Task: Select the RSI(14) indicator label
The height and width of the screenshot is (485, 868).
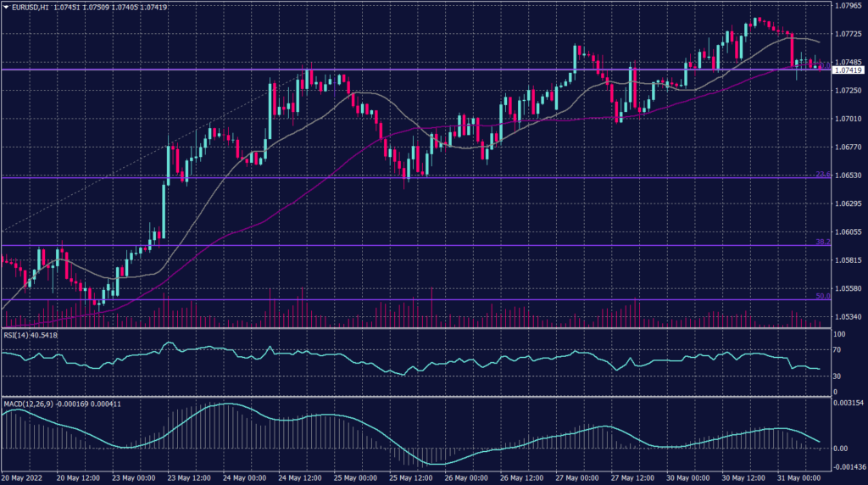Action: point(17,336)
